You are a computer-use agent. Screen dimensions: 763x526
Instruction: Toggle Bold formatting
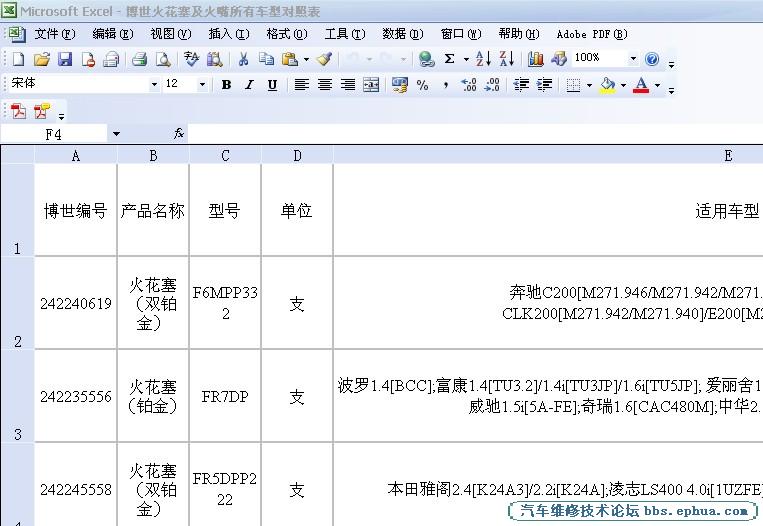(226, 85)
